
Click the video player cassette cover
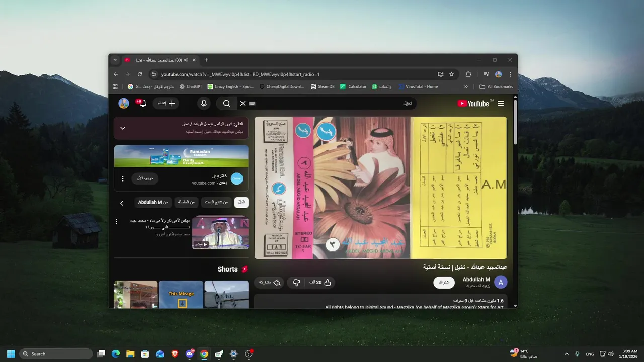[x=380, y=188]
